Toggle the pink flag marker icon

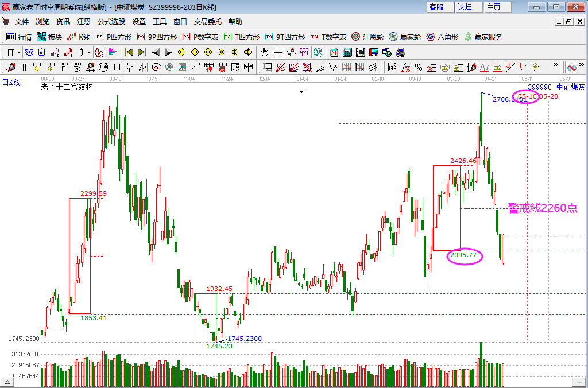(113, 52)
